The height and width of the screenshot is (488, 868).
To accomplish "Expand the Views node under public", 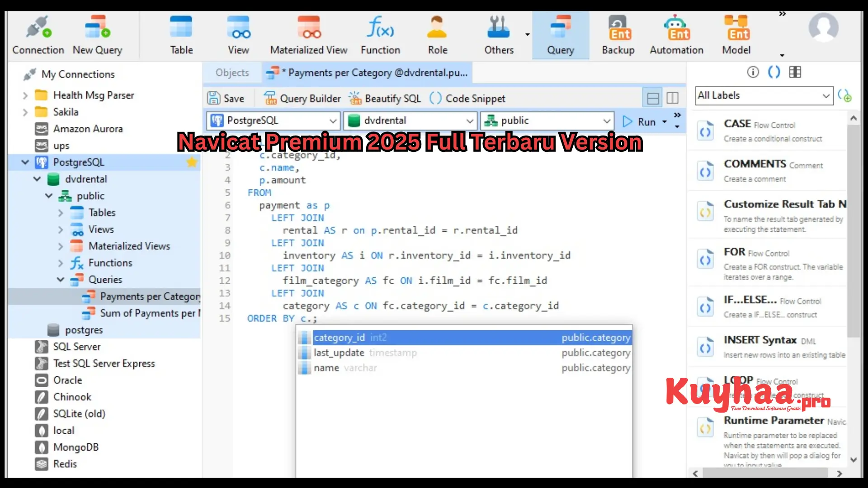I will [61, 229].
